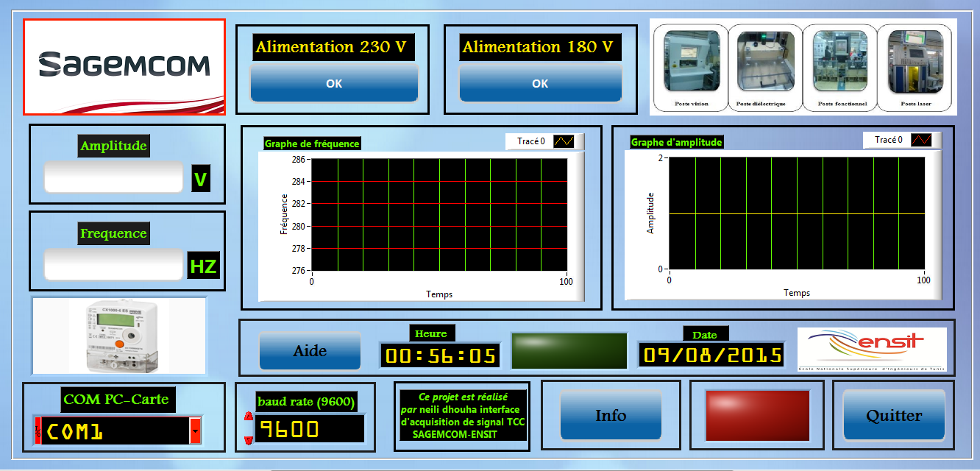The width and height of the screenshot is (980, 471).
Task: Click the Poste diélectrique thumbnail
Action: pos(766,62)
